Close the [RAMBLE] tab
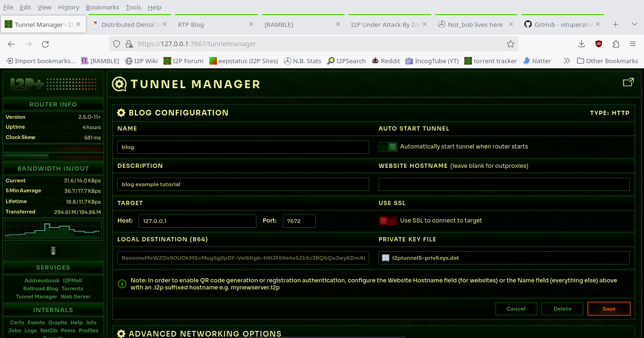 pos(338,24)
